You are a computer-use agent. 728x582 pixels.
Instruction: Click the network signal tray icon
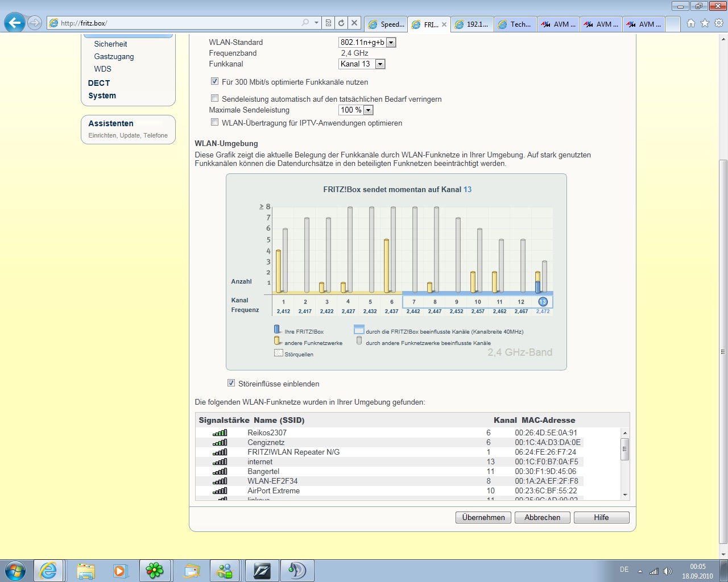(654, 571)
